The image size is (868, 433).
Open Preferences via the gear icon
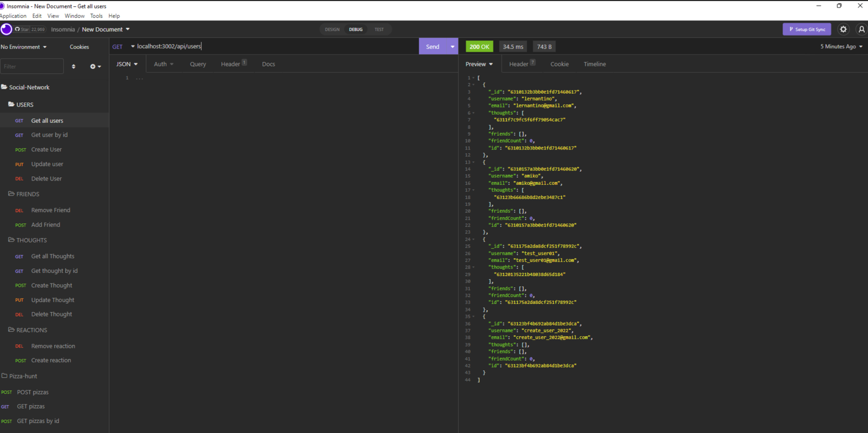click(x=843, y=29)
